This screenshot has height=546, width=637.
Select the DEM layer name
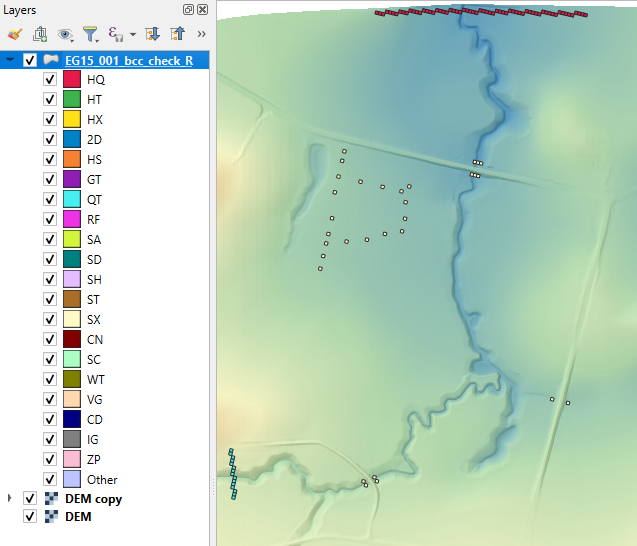coord(78,517)
